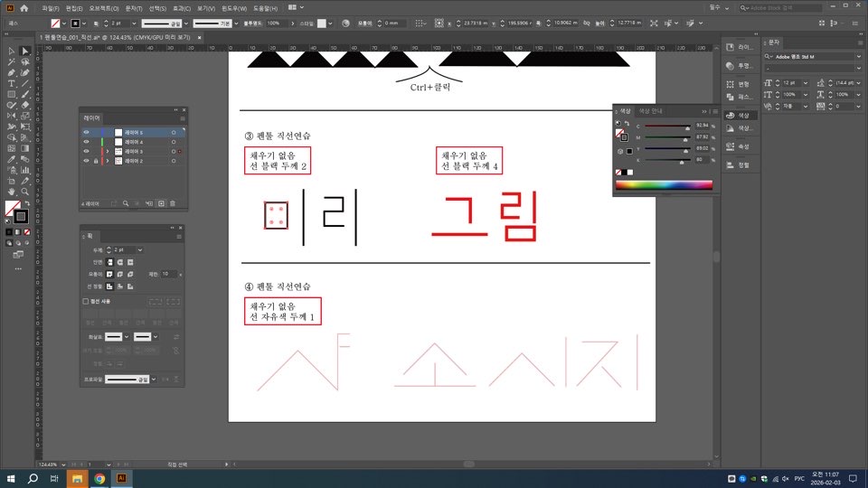Create a new layer with plus icon
This screenshot has height=488, width=868.
pyautogui.click(x=161, y=203)
